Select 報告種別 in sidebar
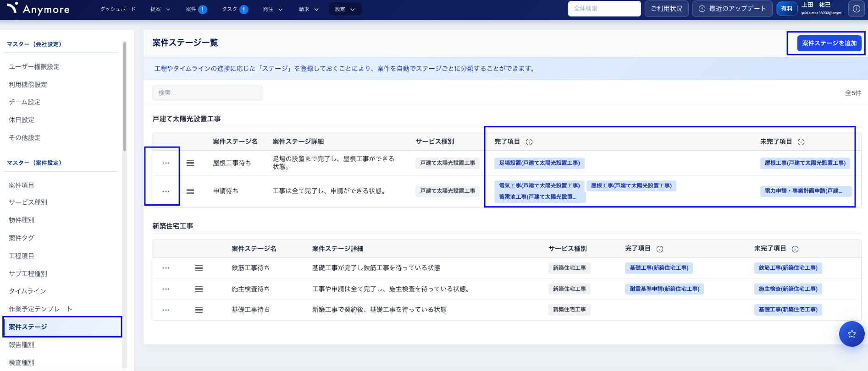 (22, 345)
